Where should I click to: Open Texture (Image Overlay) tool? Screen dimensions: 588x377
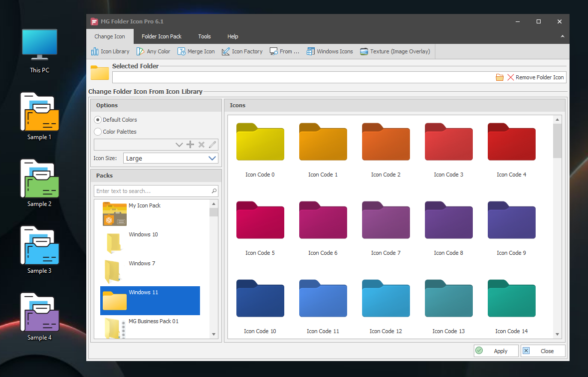[x=395, y=51]
